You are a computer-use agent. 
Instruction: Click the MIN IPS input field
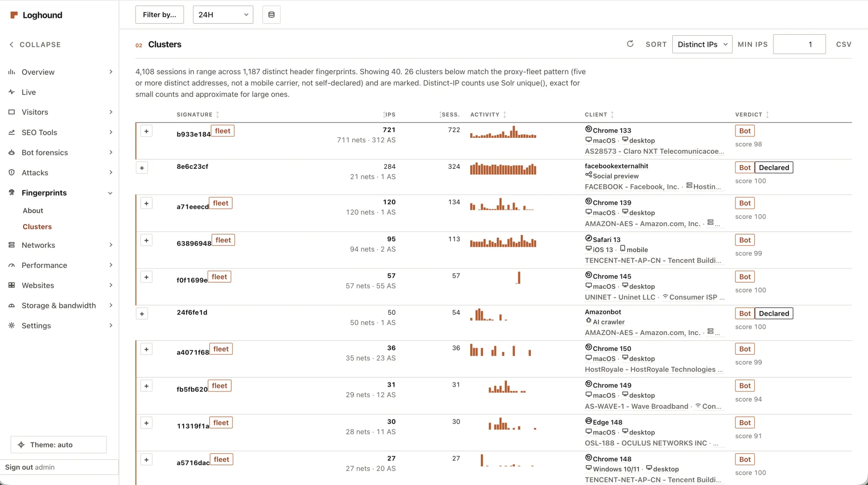(x=799, y=44)
